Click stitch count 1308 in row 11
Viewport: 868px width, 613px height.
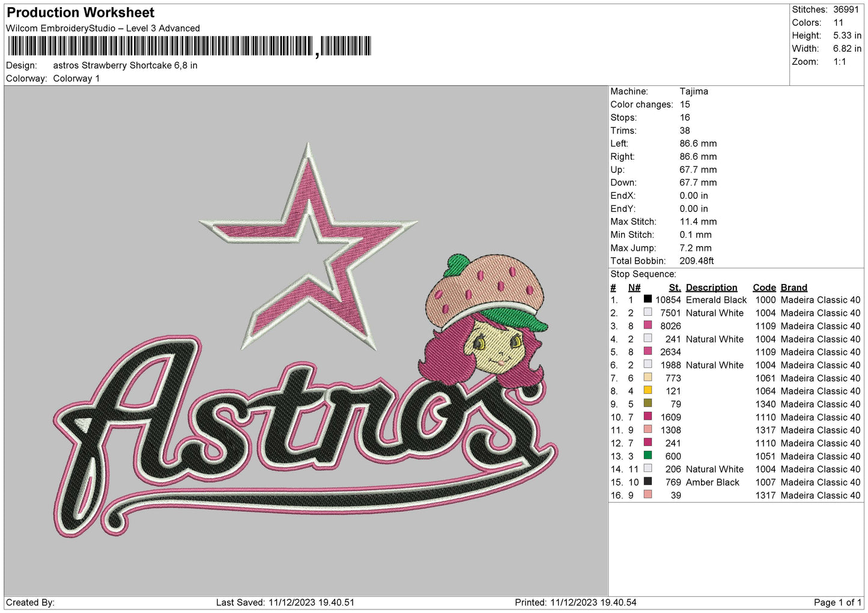click(670, 430)
